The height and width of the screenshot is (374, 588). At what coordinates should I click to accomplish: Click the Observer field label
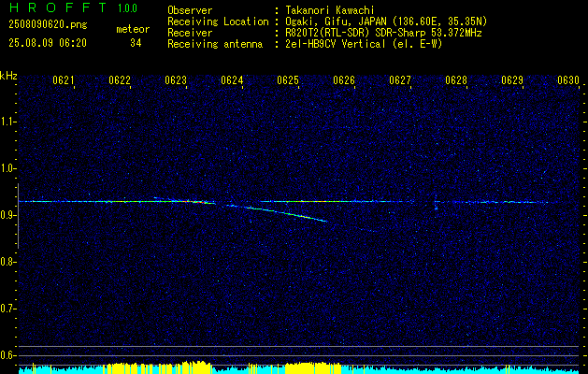[190, 10]
